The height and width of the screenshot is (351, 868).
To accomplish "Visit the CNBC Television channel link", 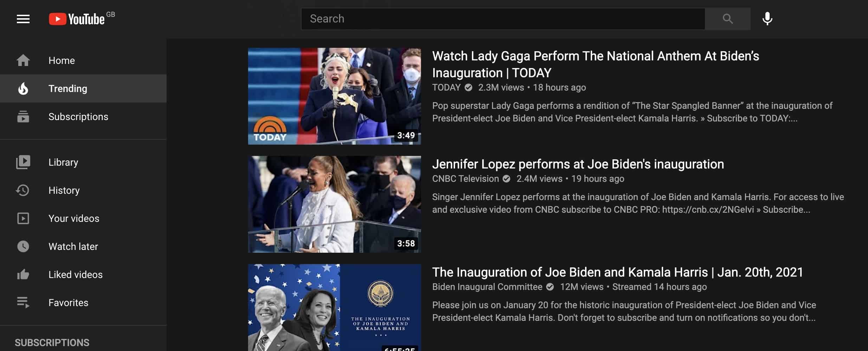I will [465, 179].
